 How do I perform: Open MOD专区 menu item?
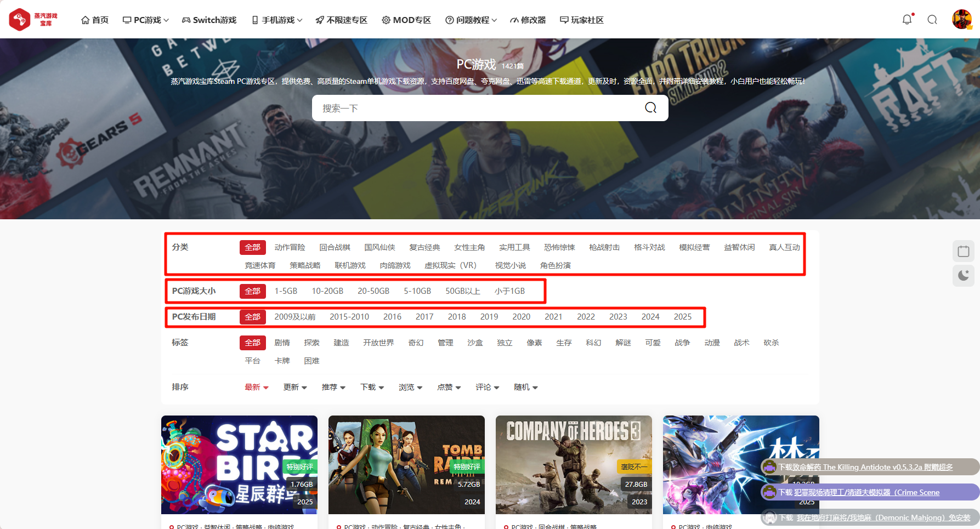click(x=406, y=20)
